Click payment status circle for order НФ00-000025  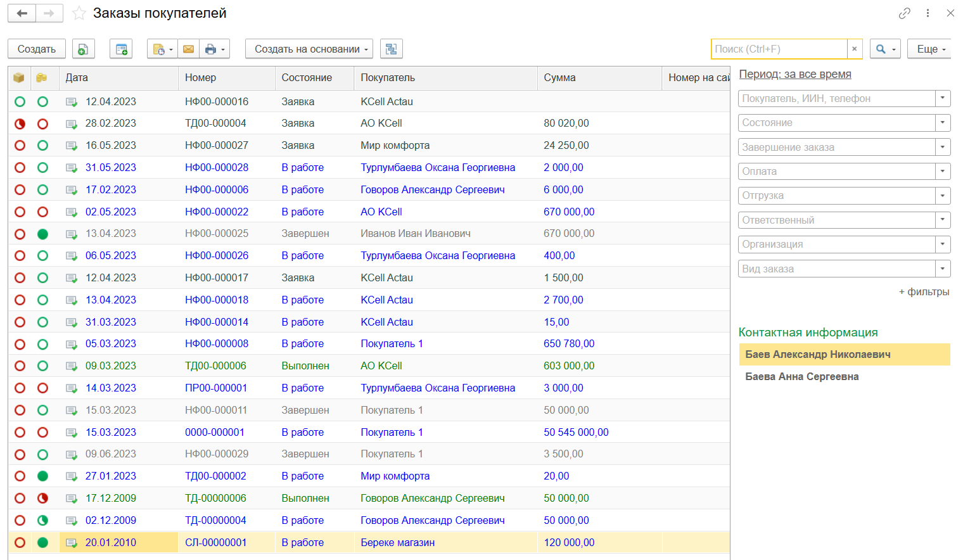pos(42,234)
